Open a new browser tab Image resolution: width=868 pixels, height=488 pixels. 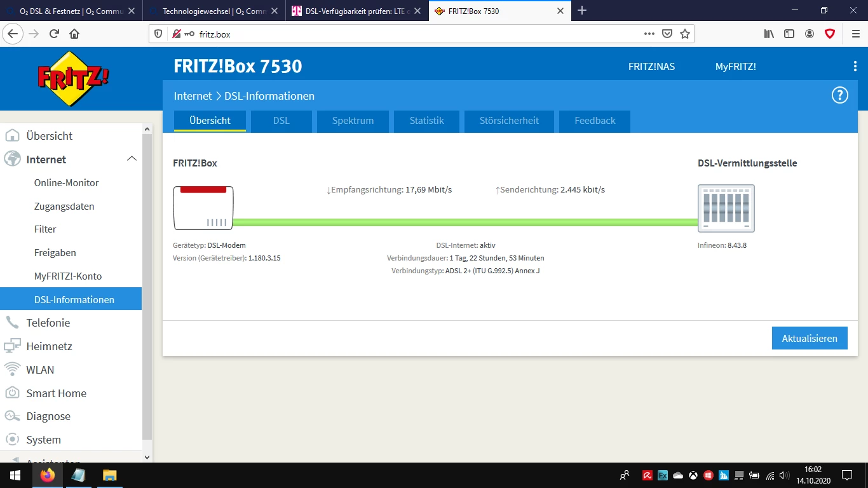582,11
